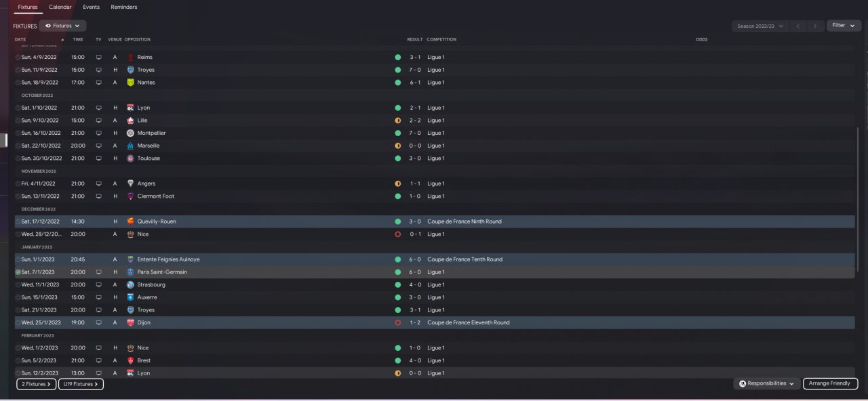This screenshot has height=401, width=868.
Task: Open the Season 2022/23 dropdown
Action: (x=759, y=26)
